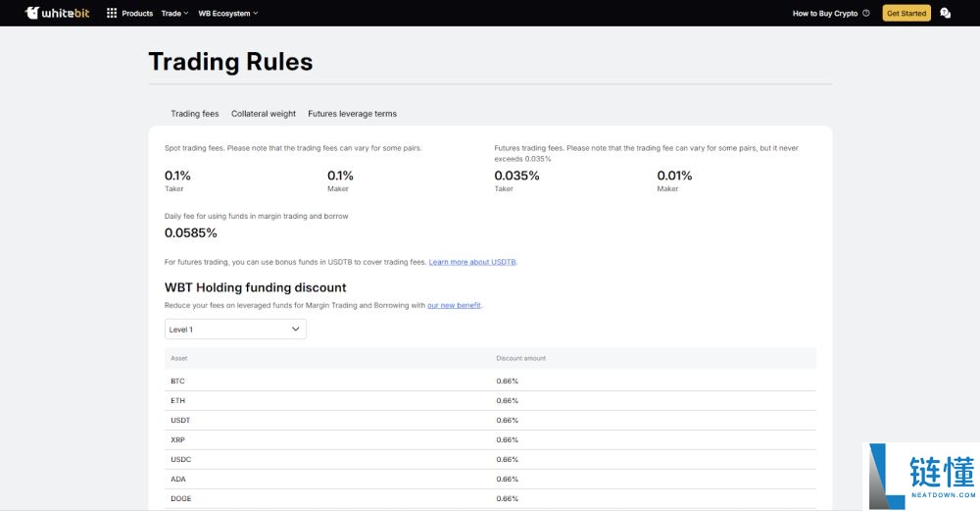Select the BTC asset row
The image size is (980, 511).
[490, 381]
